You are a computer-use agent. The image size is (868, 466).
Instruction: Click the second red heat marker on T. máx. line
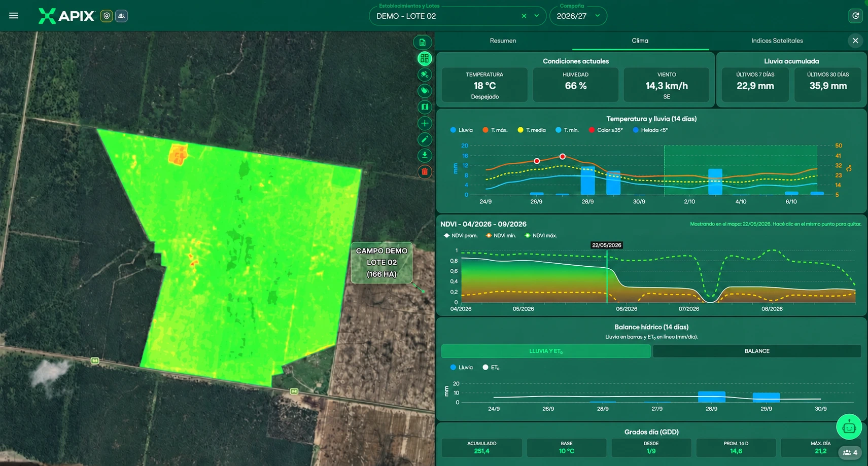562,157
